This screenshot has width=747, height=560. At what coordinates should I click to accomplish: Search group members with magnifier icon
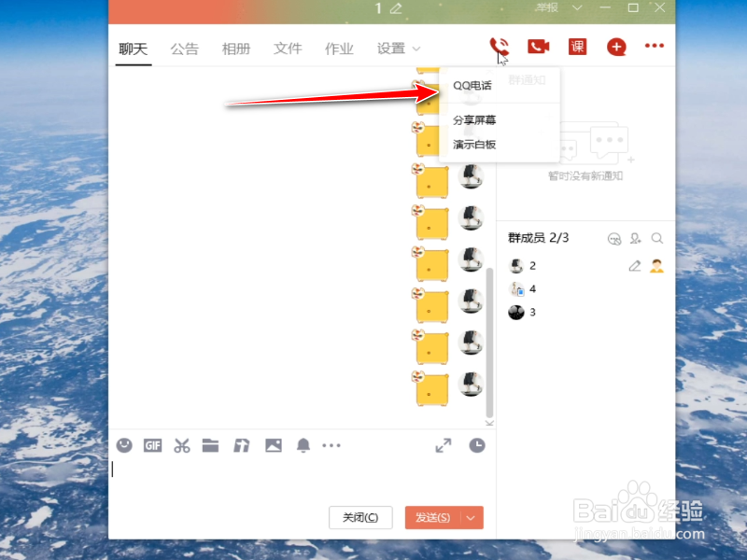(x=657, y=238)
